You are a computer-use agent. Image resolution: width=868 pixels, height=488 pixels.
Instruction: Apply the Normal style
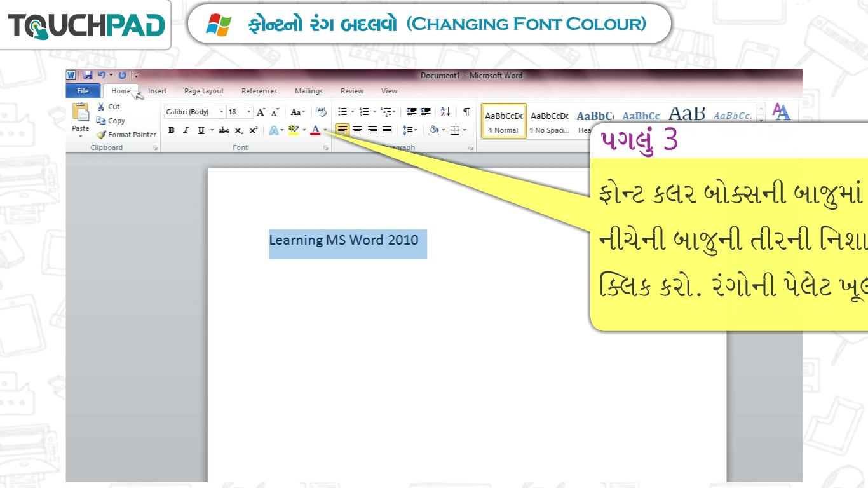point(504,121)
